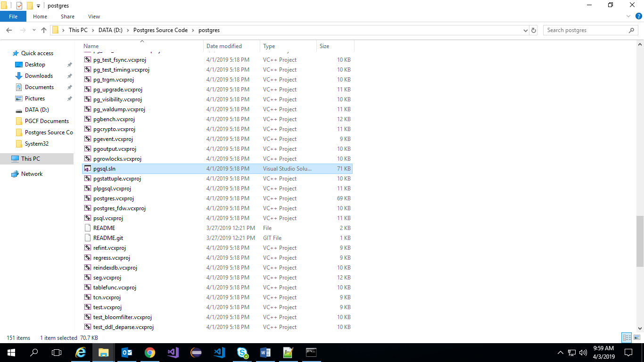Sort by the Date modified column header
This screenshot has width=644, height=362.
click(224, 46)
